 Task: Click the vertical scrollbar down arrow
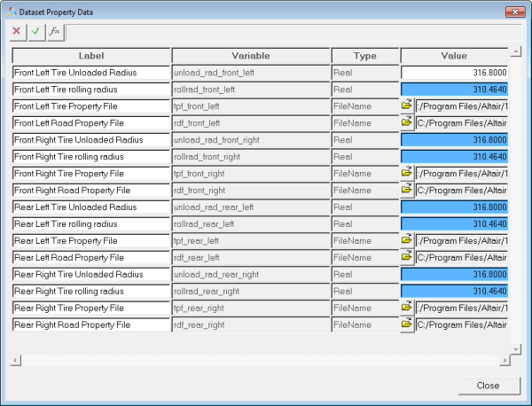[x=516, y=349]
